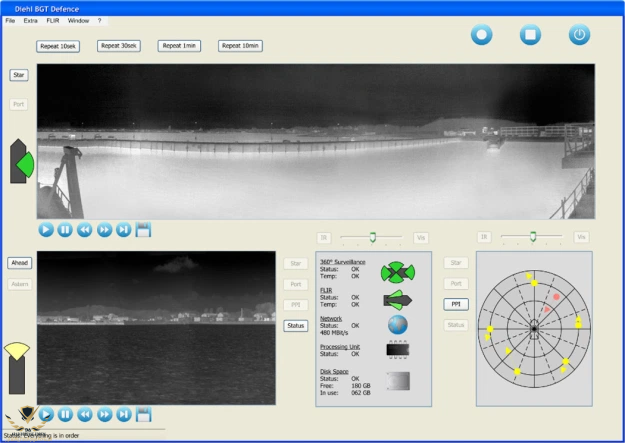This screenshot has height=443, width=625.
Task: Click the yellow ahead sector ship indicator
Action: (x=17, y=368)
